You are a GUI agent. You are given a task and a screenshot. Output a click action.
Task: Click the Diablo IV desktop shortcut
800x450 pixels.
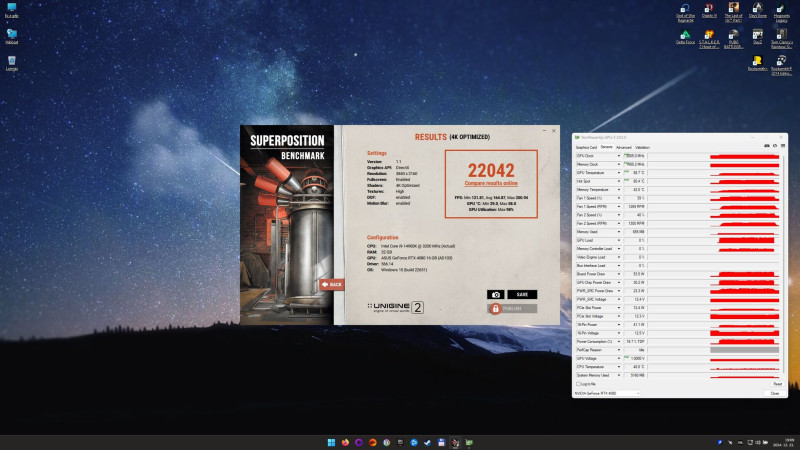coord(709,11)
